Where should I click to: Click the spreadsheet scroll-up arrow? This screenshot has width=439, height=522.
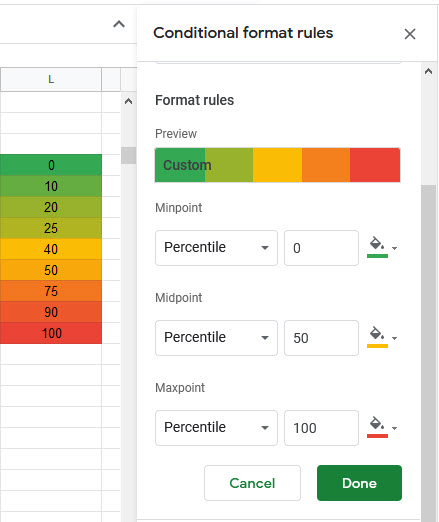pyautogui.click(x=128, y=101)
